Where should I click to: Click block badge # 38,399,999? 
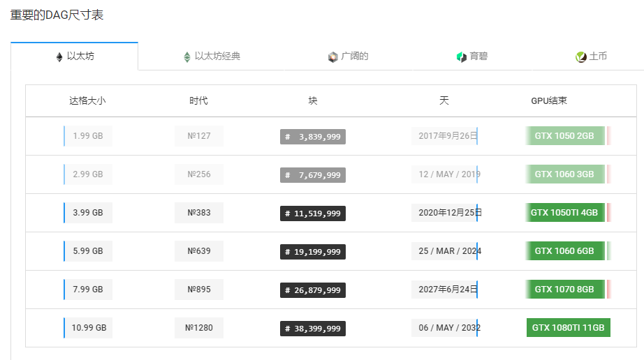(x=313, y=329)
